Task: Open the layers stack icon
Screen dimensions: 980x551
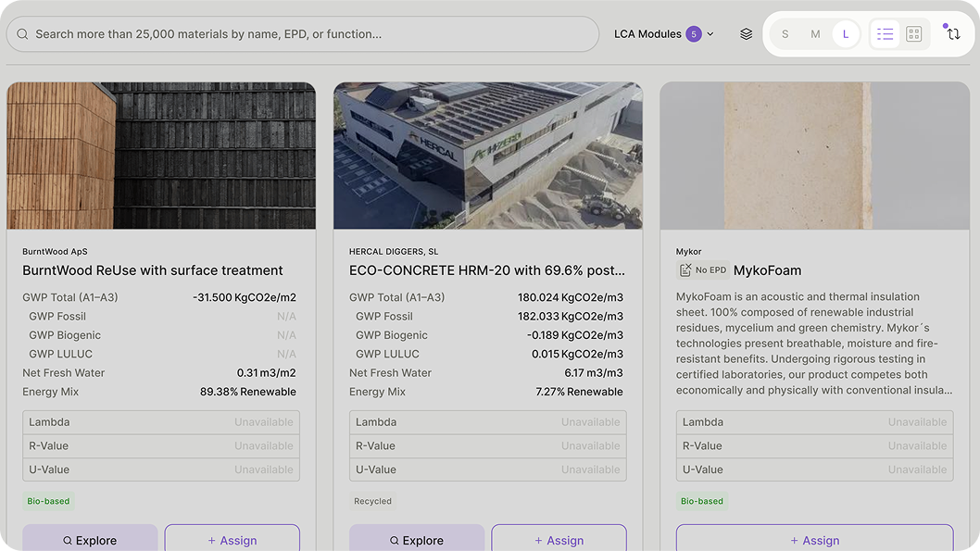Action: pyautogui.click(x=746, y=33)
